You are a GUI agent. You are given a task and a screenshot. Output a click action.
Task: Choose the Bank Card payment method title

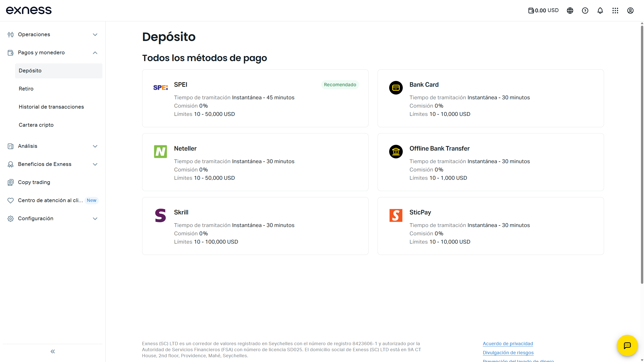(x=424, y=85)
